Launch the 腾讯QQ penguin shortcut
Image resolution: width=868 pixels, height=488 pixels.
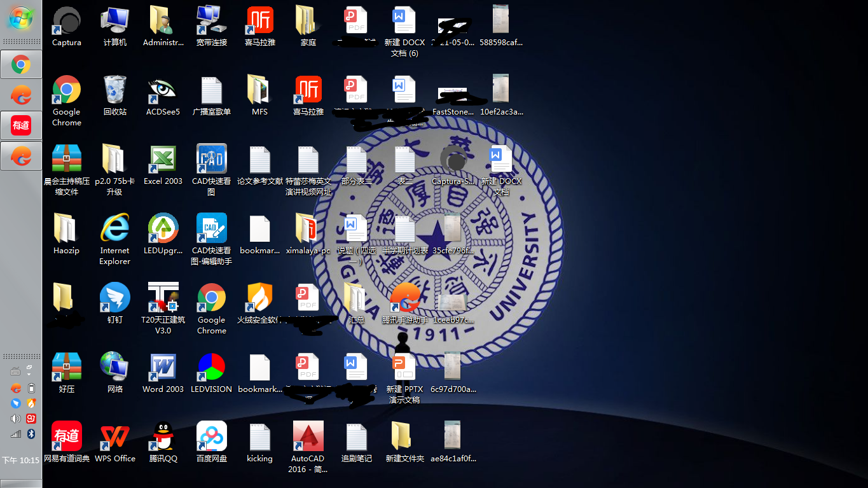tap(163, 443)
